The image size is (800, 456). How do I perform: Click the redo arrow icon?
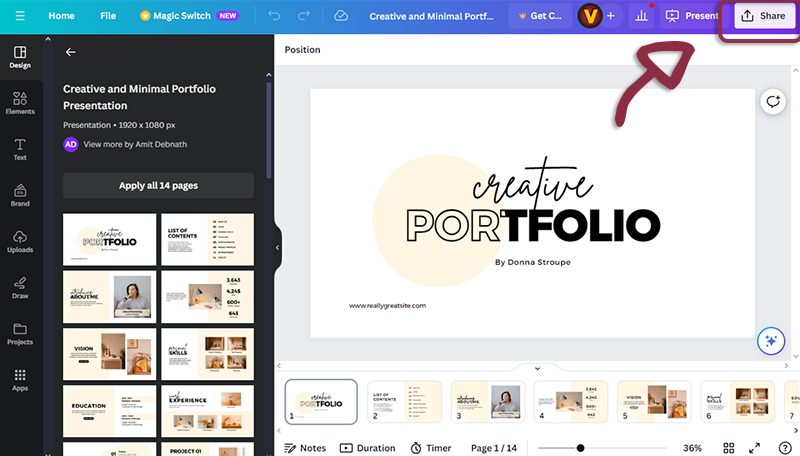pyautogui.click(x=305, y=16)
